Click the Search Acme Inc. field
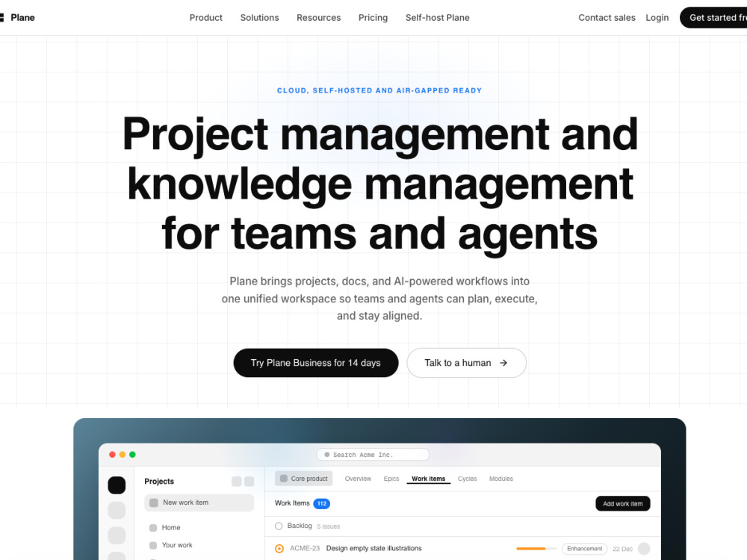The height and width of the screenshot is (560, 747). click(373, 455)
